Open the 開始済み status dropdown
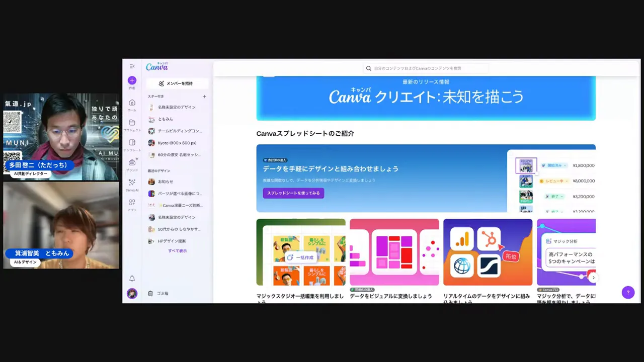 coord(553,165)
